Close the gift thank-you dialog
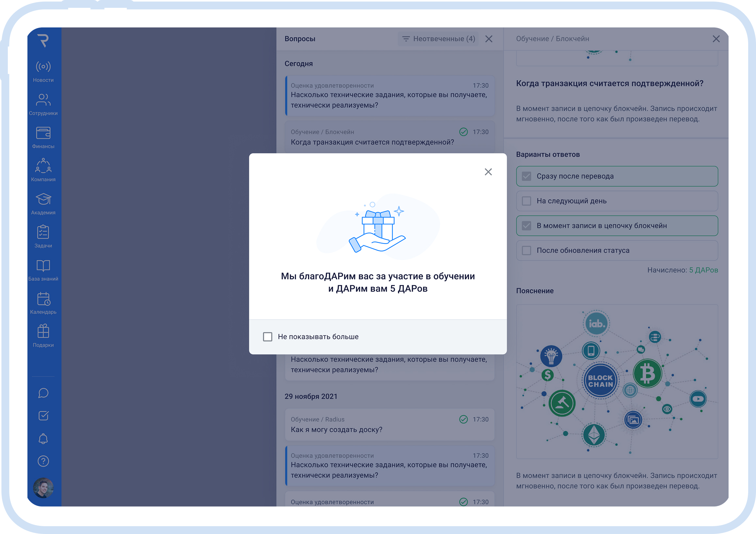The width and height of the screenshot is (756, 534). [x=488, y=172]
